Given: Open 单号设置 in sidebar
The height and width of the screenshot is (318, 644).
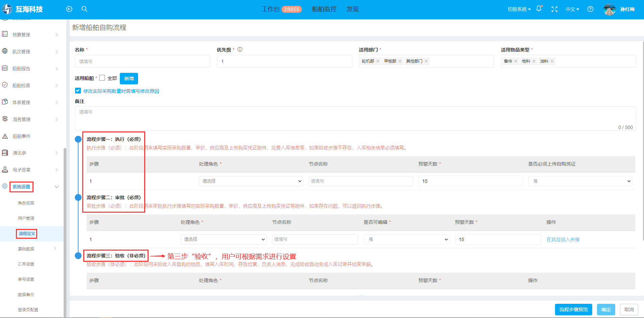Looking at the screenshot, I should (x=26, y=279).
